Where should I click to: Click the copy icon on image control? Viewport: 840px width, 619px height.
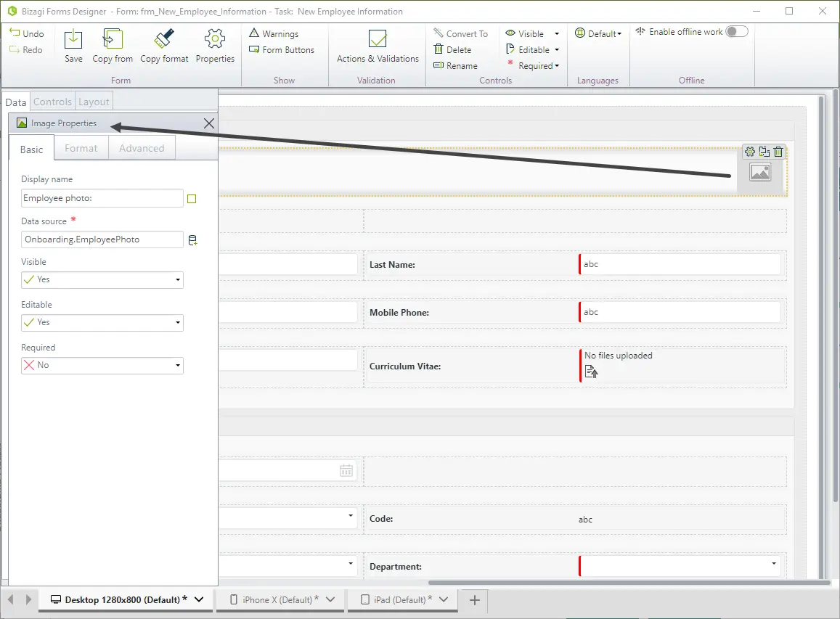pyautogui.click(x=764, y=152)
